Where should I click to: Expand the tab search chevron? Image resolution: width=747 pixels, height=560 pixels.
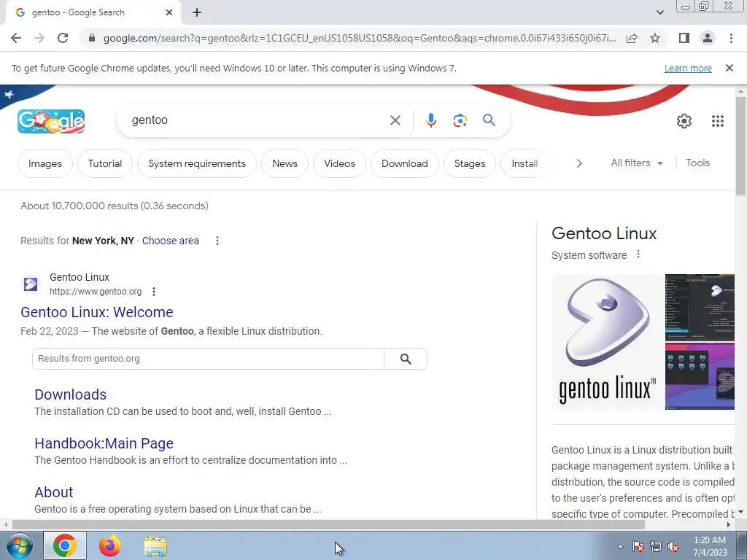coord(659,12)
